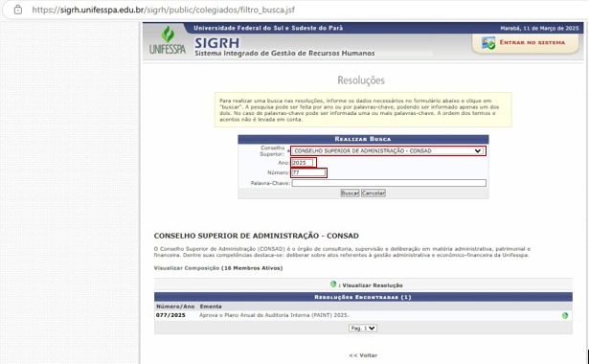Click the Entrar no Sistema user icon
This screenshot has height=364, width=589.
pyautogui.click(x=488, y=43)
